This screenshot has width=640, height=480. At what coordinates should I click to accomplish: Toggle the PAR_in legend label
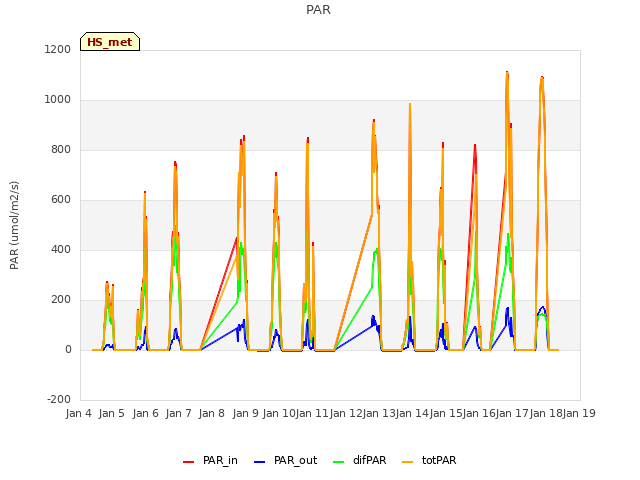(220, 460)
